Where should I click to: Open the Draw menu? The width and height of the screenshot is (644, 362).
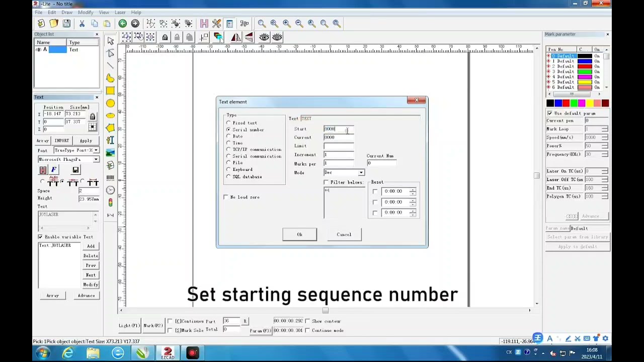click(67, 12)
